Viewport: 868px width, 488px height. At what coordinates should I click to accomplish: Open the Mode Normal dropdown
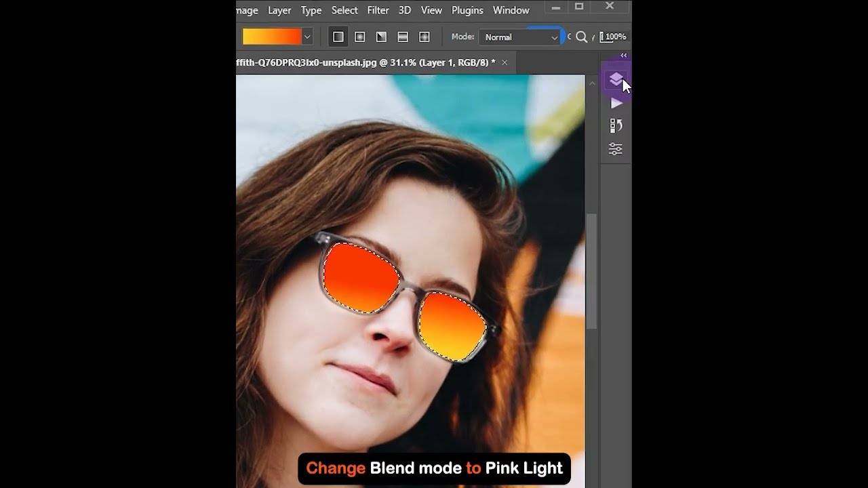520,37
